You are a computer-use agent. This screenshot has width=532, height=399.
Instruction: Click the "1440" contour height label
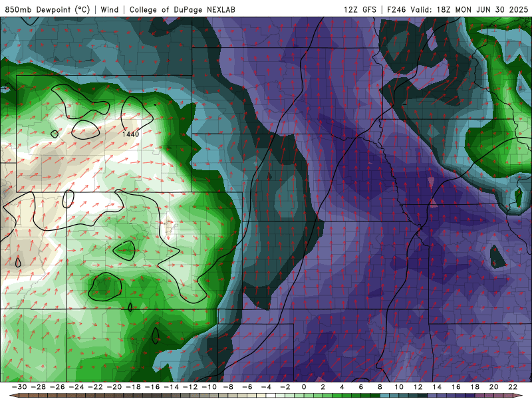pyautogui.click(x=130, y=134)
